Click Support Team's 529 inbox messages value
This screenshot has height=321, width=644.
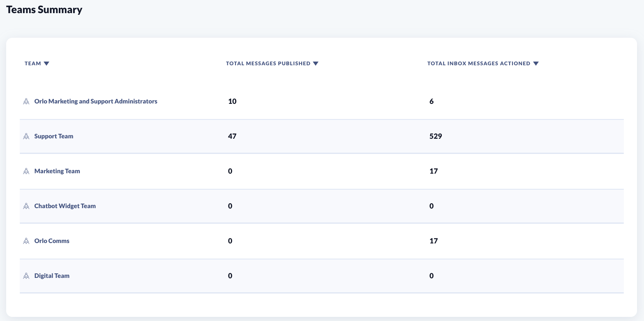436,136
